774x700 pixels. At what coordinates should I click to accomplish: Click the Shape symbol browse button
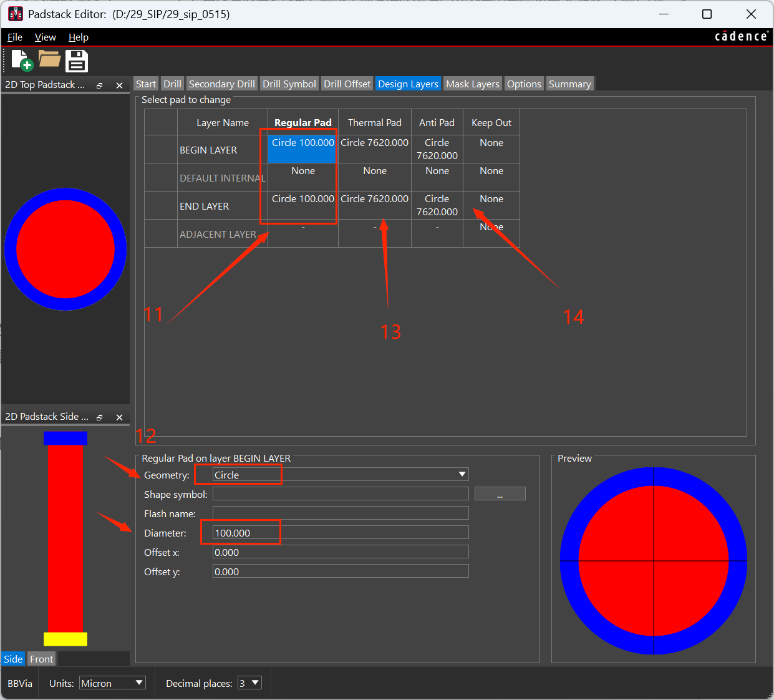tap(500, 494)
